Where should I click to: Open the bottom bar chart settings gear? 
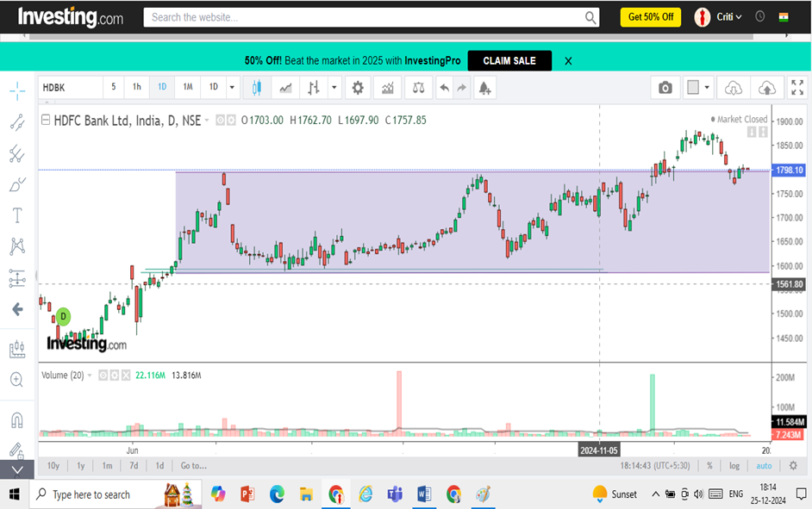click(793, 466)
